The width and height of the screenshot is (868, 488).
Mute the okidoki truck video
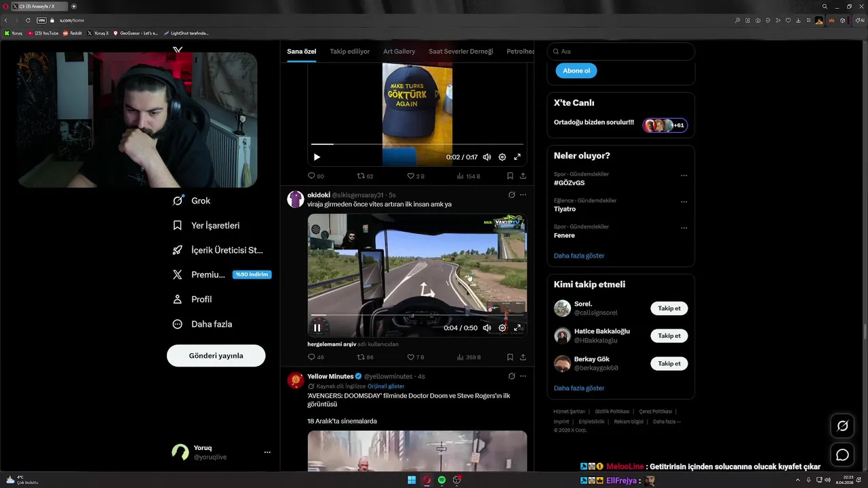tap(487, 328)
